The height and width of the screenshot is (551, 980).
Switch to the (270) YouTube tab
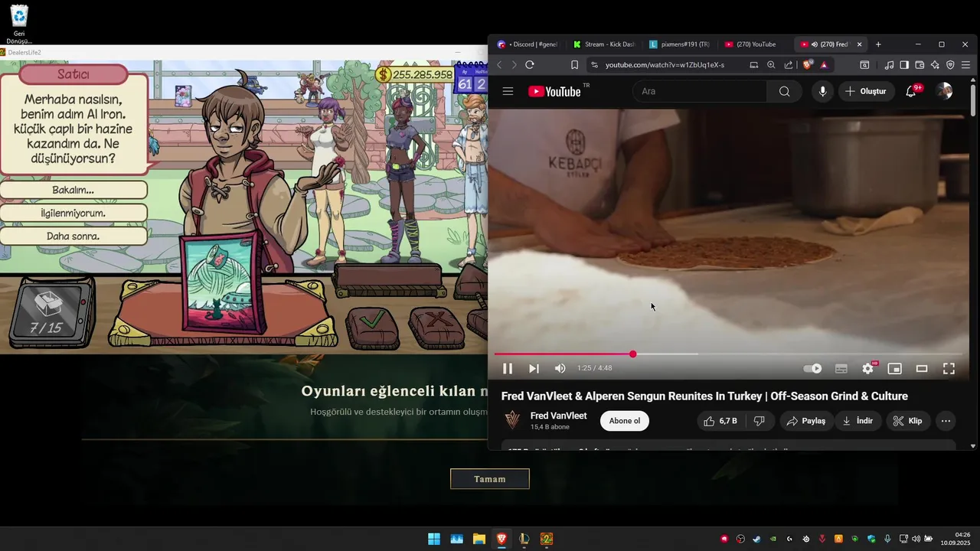point(755,44)
